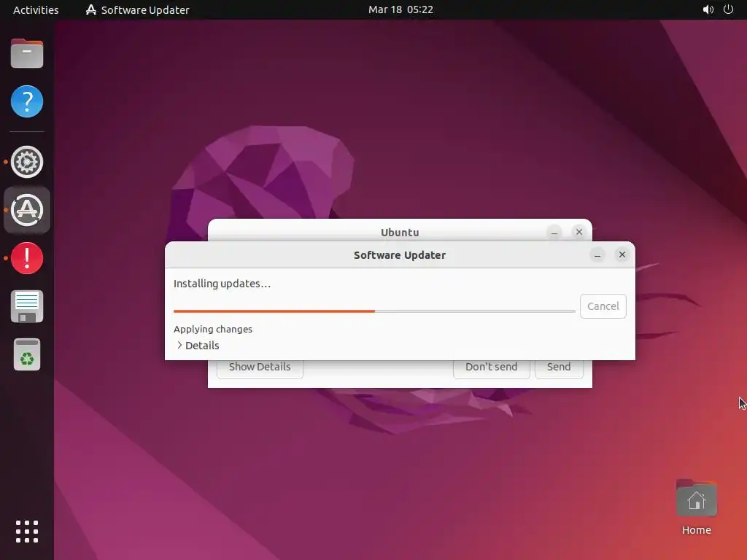Click the installing updates progress bar
The image size is (747, 560).
[x=374, y=311]
